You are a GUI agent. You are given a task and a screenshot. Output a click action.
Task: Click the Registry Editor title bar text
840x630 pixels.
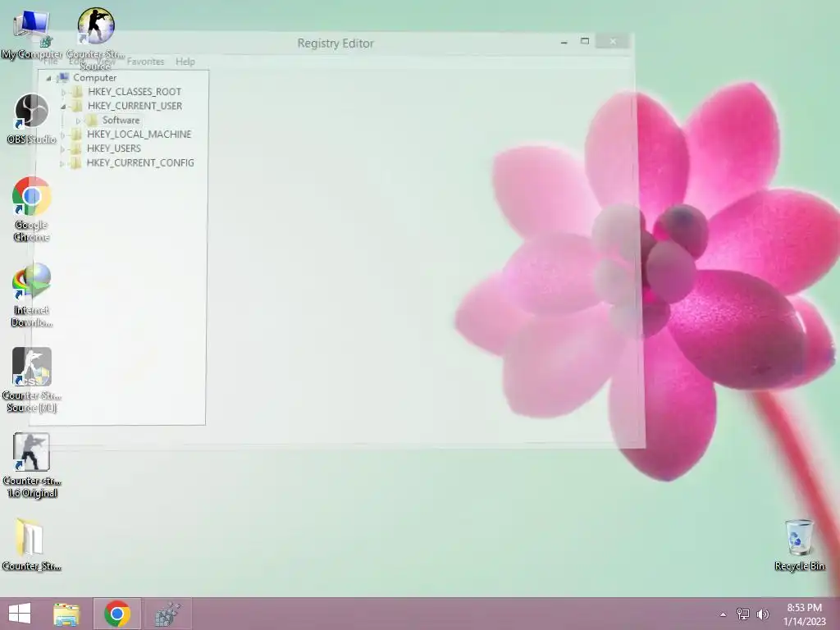click(x=336, y=43)
